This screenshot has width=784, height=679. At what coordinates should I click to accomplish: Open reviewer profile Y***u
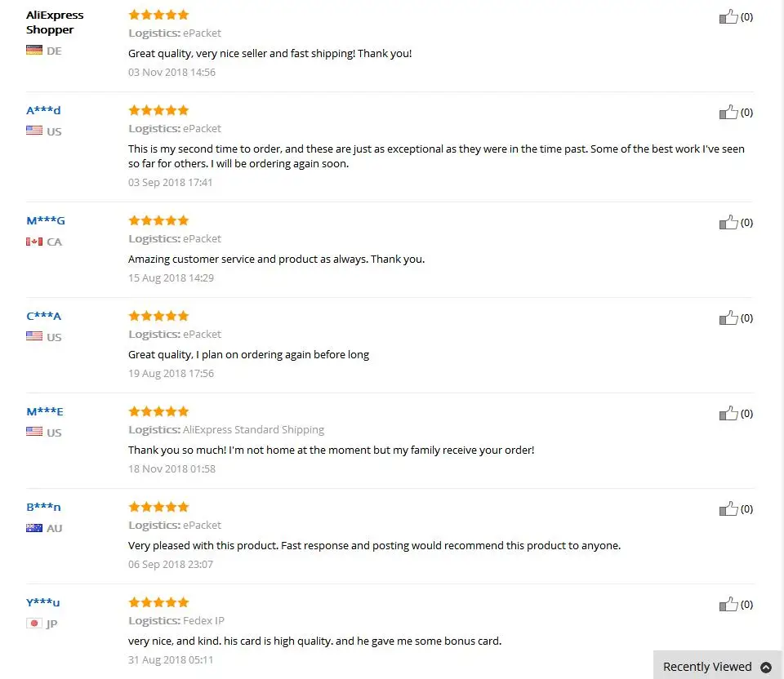(43, 602)
